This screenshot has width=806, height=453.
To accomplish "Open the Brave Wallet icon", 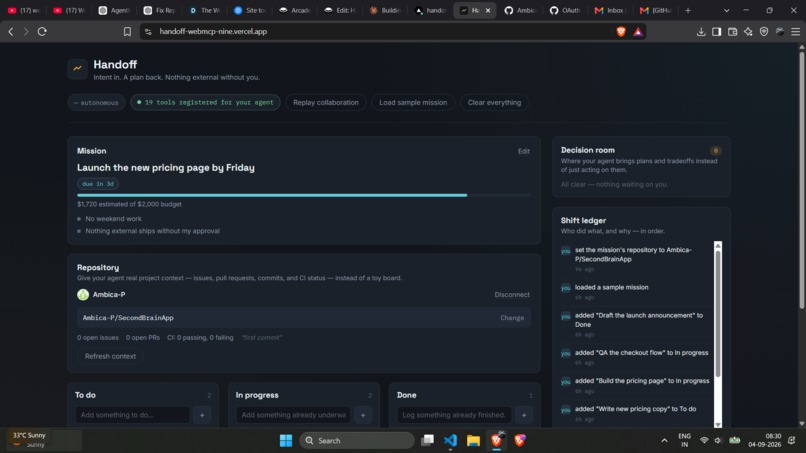I will tap(732, 32).
